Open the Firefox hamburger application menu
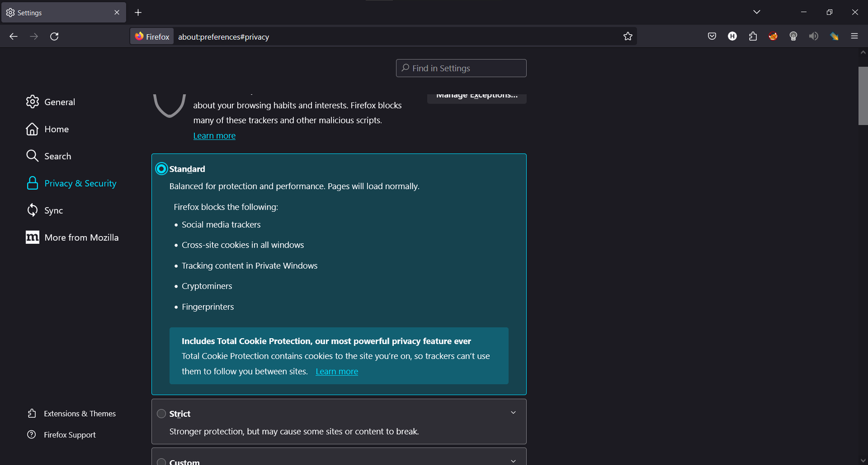 pyautogui.click(x=854, y=36)
